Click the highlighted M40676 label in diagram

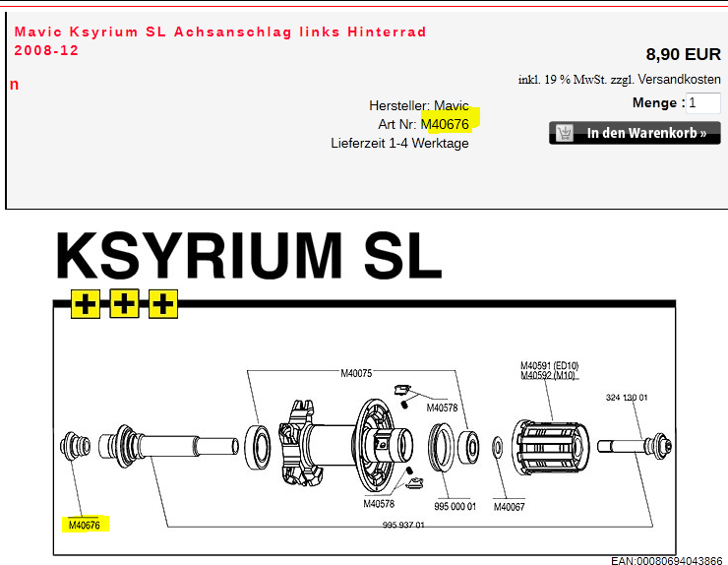tap(84, 525)
